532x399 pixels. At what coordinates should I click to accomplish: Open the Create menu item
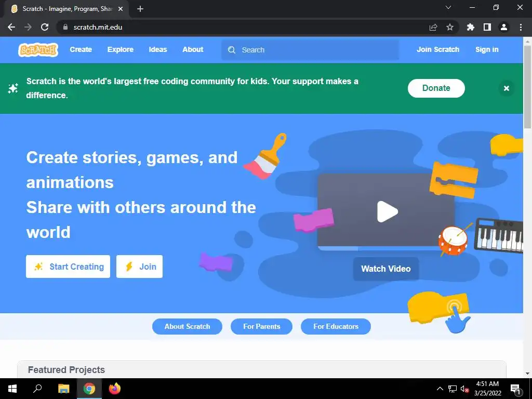coord(81,49)
